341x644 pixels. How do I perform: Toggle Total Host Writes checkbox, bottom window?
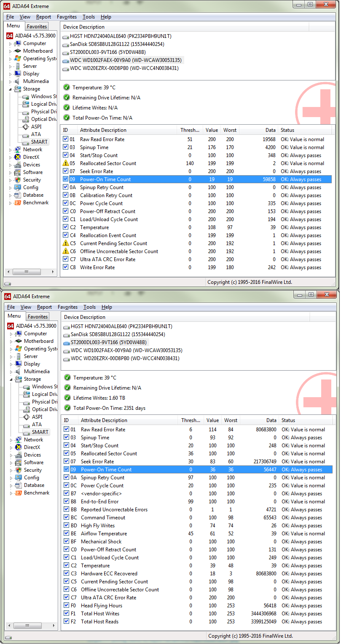point(66,614)
